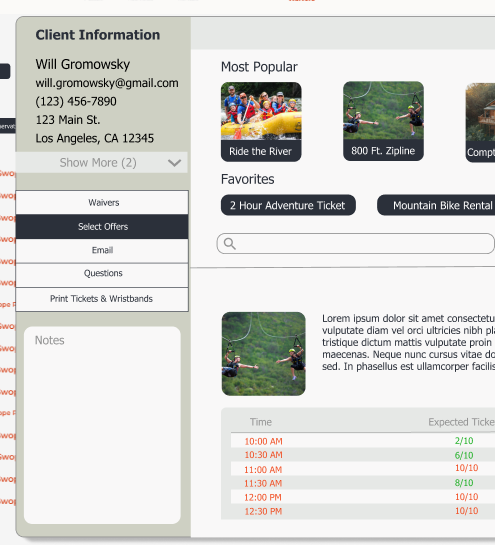Screen dimensions: 495x545
Task: Click the Expected Tickets column header
Action: coord(462,422)
